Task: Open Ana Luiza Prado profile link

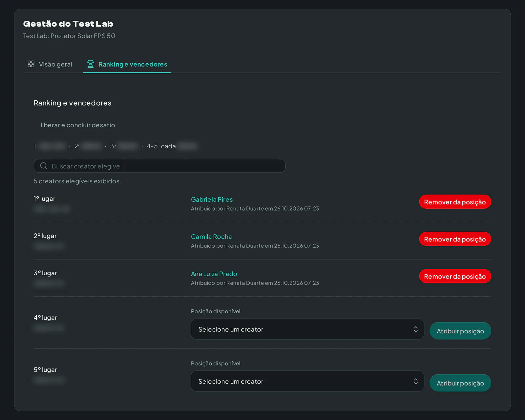Action: (x=214, y=274)
